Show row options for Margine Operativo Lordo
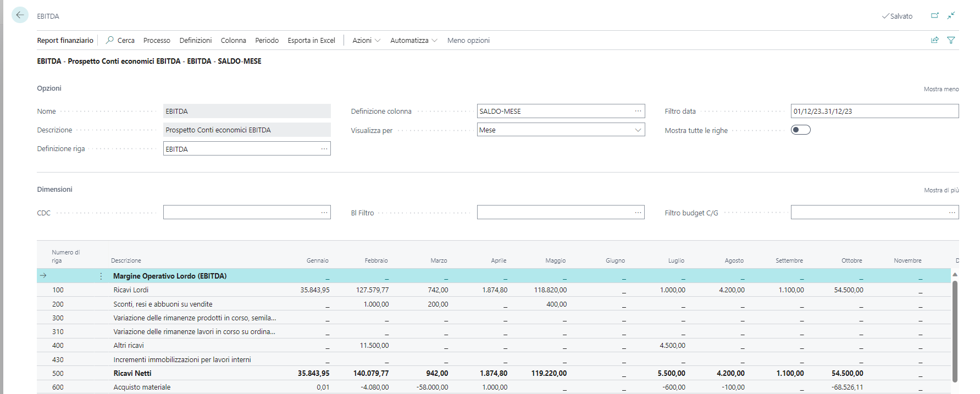This screenshot has width=980, height=394. coord(101,276)
